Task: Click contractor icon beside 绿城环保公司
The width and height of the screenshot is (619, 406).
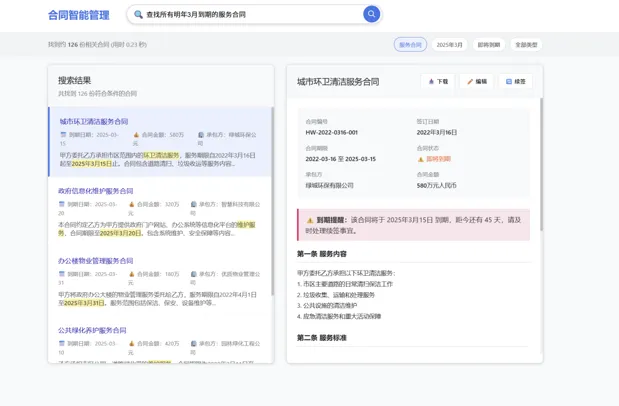Action: tap(201, 135)
